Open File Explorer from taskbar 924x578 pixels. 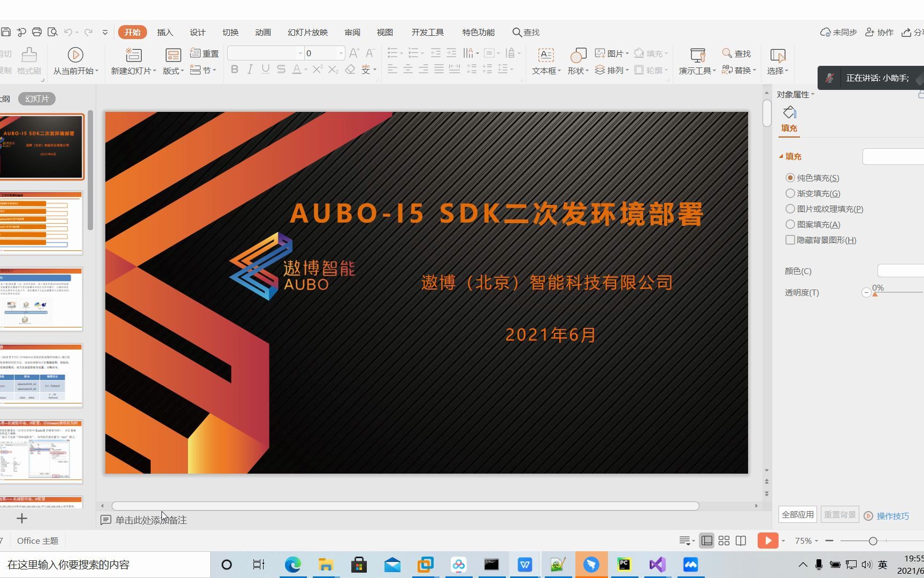(x=326, y=565)
